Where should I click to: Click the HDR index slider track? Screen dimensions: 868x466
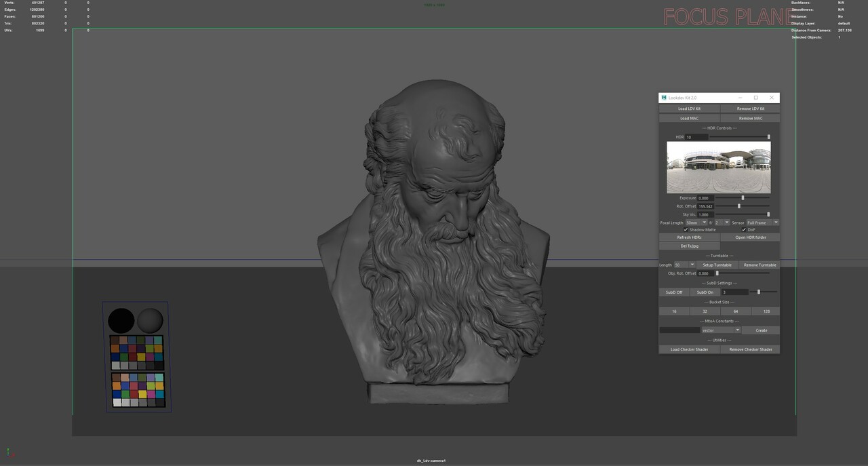[739, 137]
